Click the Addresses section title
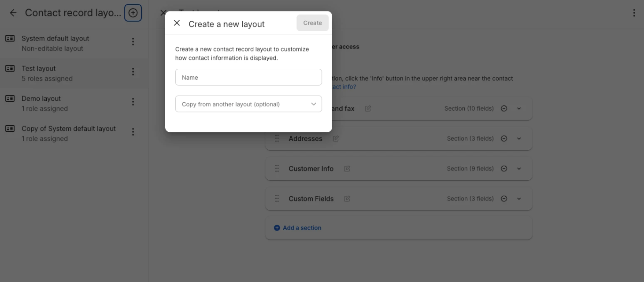Viewport: 644px width, 282px height. [305, 138]
